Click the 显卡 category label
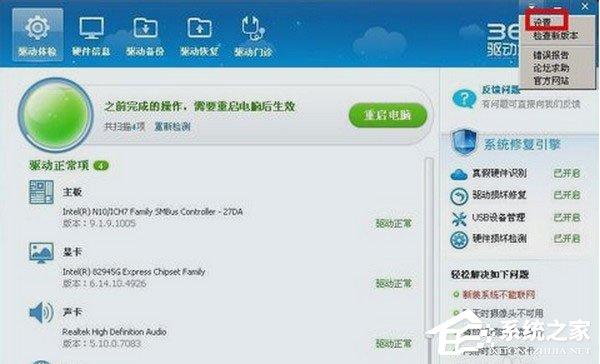 click(x=72, y=252)
